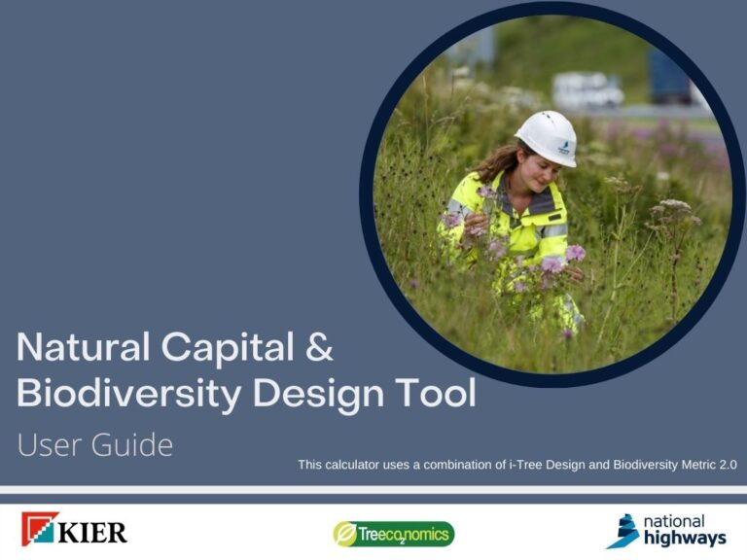Click the 'Biodiversity Design Tool' title line
Screen dimensions: 747x560
(246, 394)
